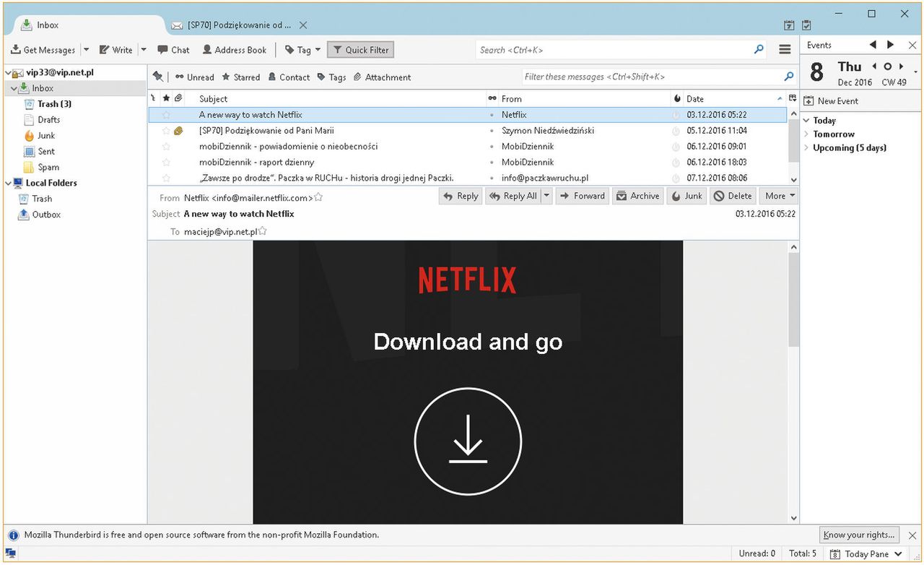Collapse the Local Folders tree
924x565 pixels.
click(9, 183)
